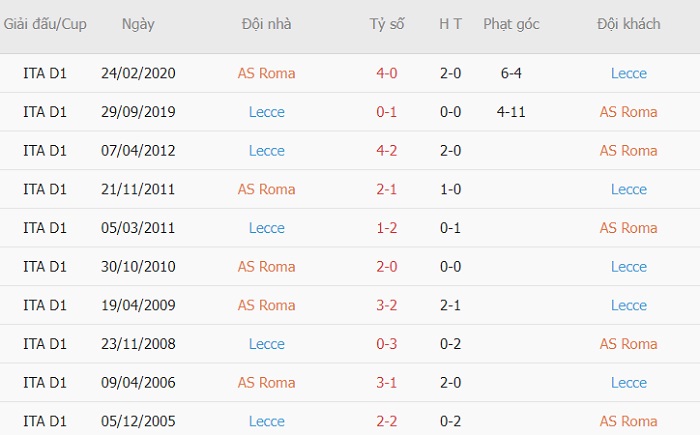Select the 2-0 score on 30/10/2010
This screenshot has height=435, width=700.
click(x=387, y=267)
